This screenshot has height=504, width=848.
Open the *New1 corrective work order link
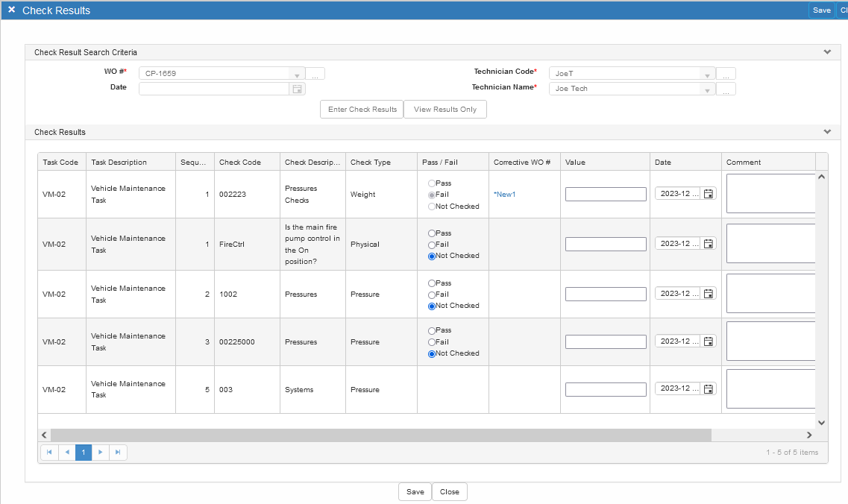coord(504,194)
